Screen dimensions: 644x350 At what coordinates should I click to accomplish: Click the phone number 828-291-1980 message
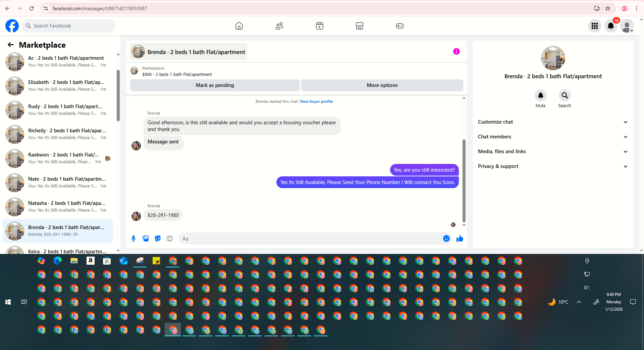tap(163, 215)
